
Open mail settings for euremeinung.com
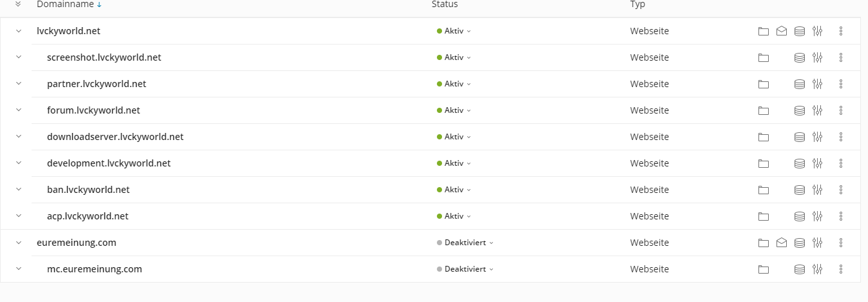tap(782, 243)
